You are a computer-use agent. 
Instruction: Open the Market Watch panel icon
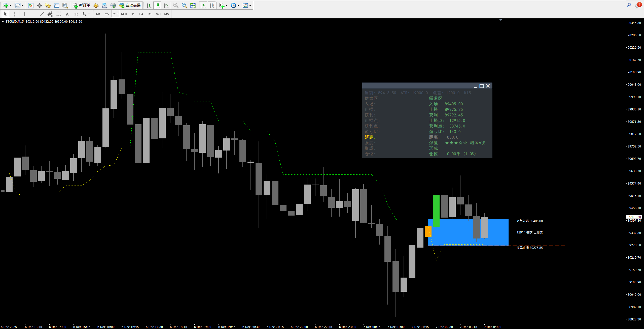[x=31, y=5]
